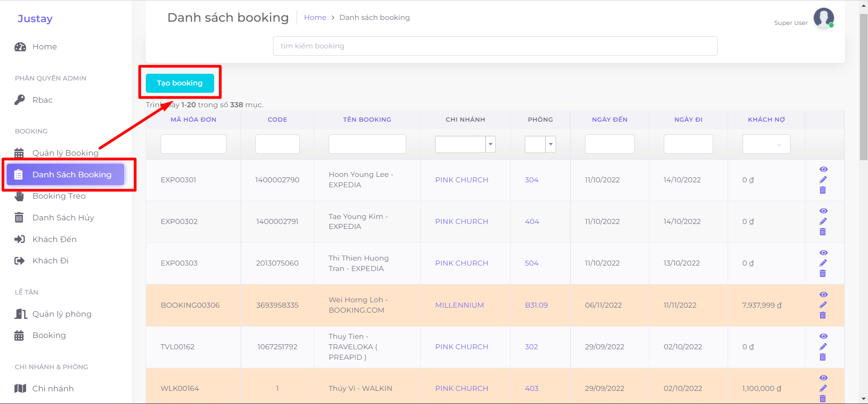Expand the Chi Nhánh filter dropdown
This screenshot has width=868, height=404.
490,144
